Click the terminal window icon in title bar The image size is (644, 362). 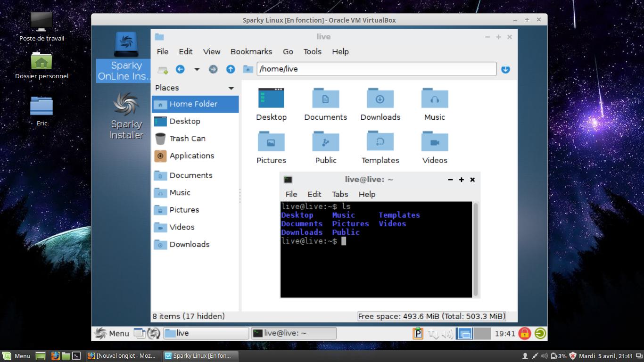[x=288, y=180]
